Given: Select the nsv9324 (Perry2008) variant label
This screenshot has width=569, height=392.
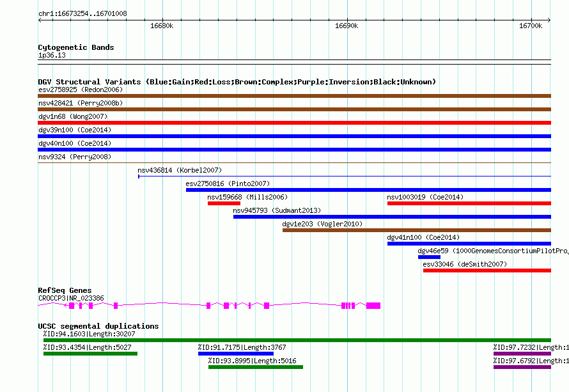Looking at the screenshot, I should pos(75,157).
